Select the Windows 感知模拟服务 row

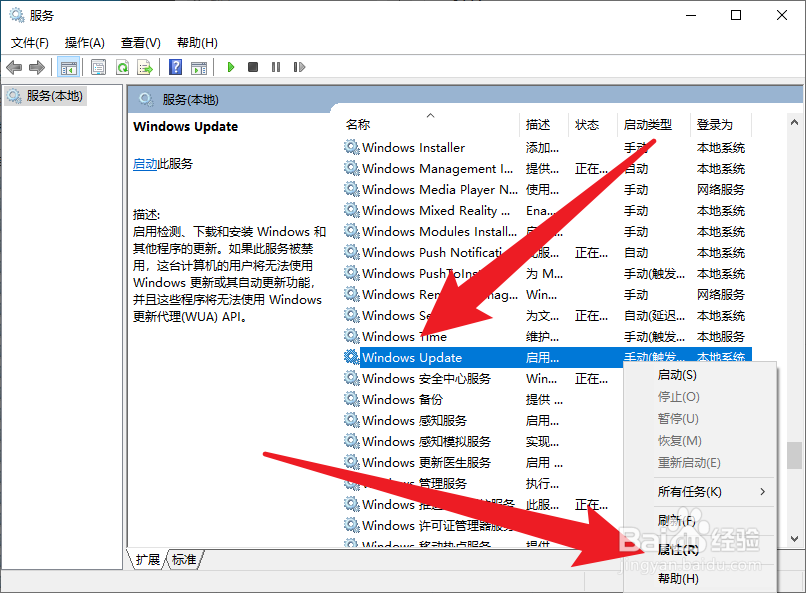482,441
